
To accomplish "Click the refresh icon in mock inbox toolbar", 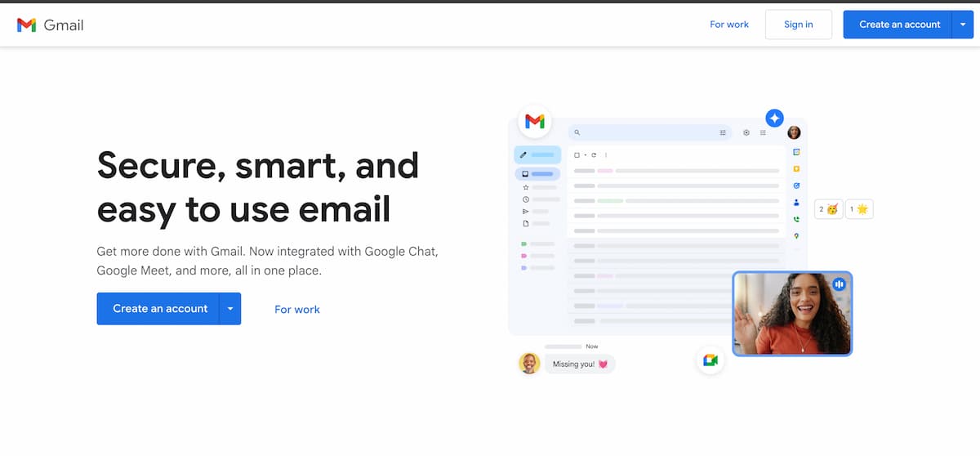I will point(594,154).
